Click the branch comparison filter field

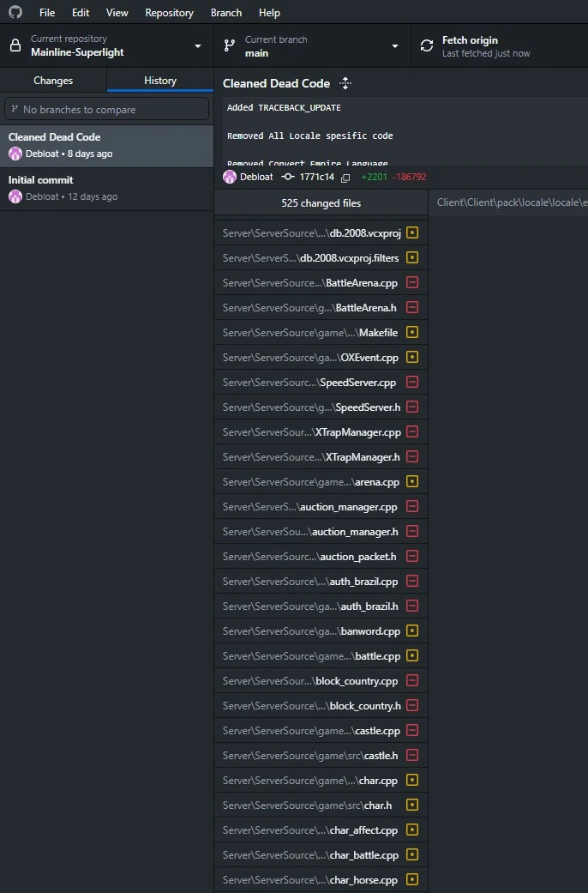click(106, 110)
